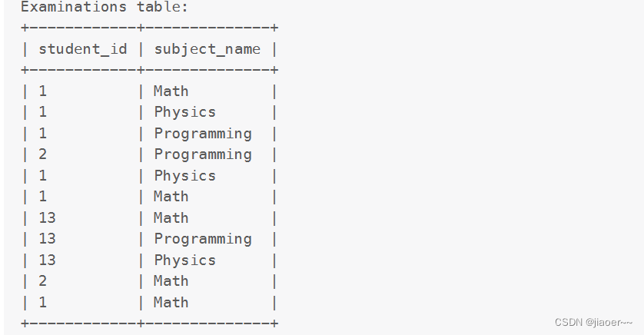Click the 'CSDN @jiaoer~~' watermark text
644x335 pixels.
[594, 322]
